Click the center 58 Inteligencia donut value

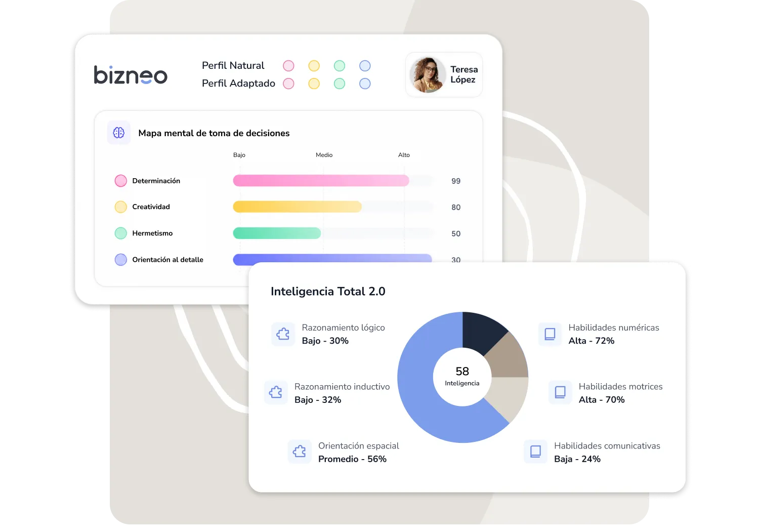coord(462,376)
